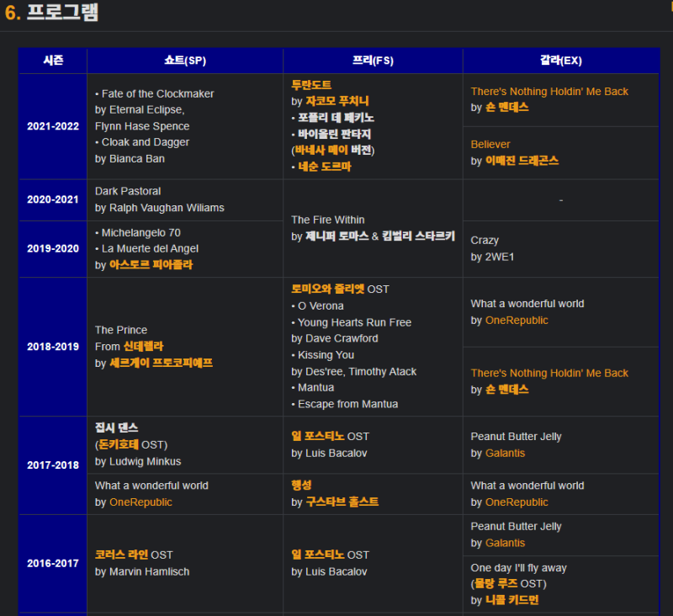673x616 pixels.
Task: Select the text Crazy in gala column
Action: (485, 241)
